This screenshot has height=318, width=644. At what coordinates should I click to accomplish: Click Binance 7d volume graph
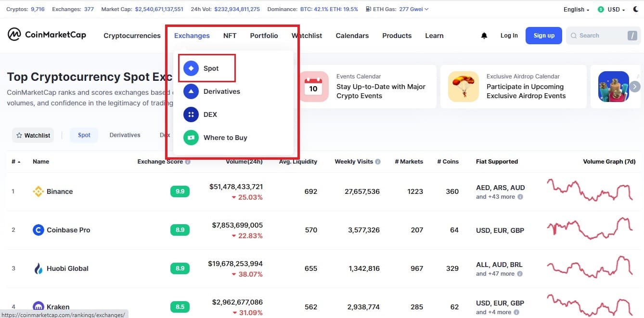[589, 190]
